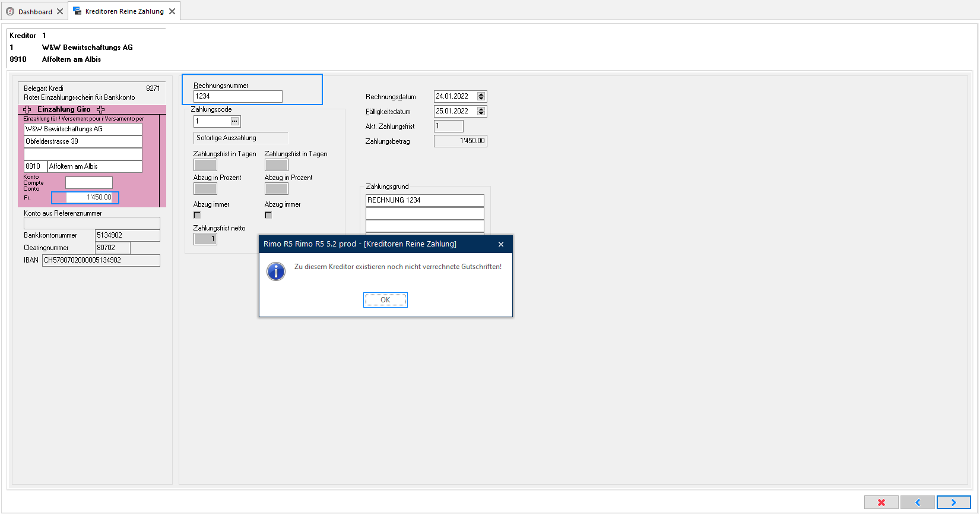Click the Konto aus Referenznummer field
This screenshot has height=515, width=980.
coord(92,223)
